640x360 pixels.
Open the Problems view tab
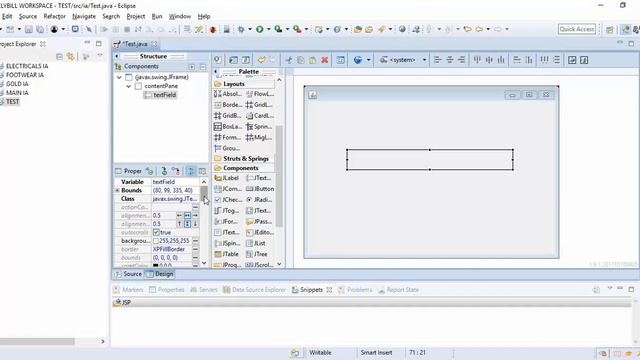pos(355,290)
